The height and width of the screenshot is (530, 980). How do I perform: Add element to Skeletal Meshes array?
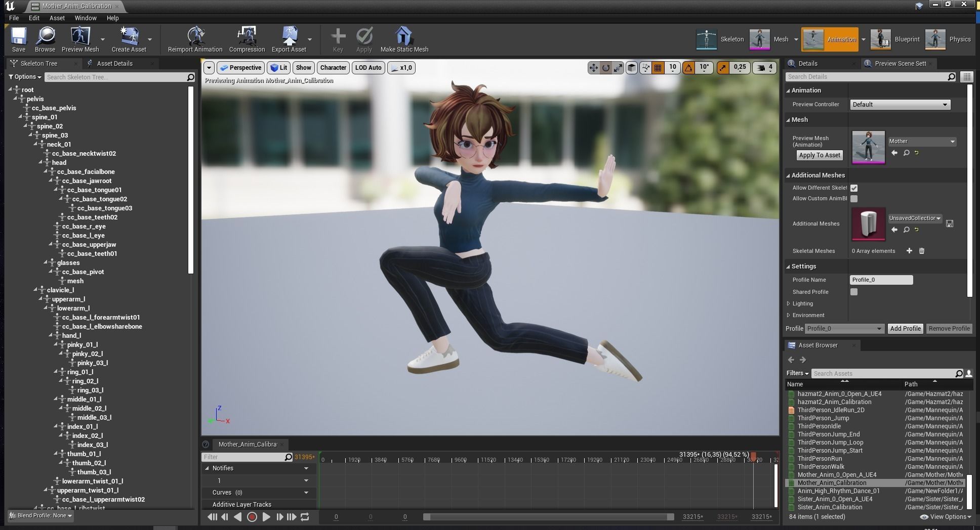[x=909, y=251]
